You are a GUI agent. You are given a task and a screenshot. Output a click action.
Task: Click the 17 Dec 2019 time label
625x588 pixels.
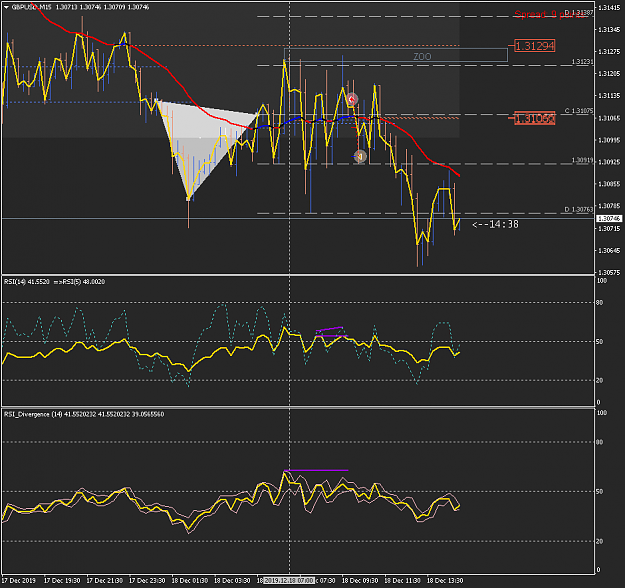pyautogui.click(x=18, y=580)
